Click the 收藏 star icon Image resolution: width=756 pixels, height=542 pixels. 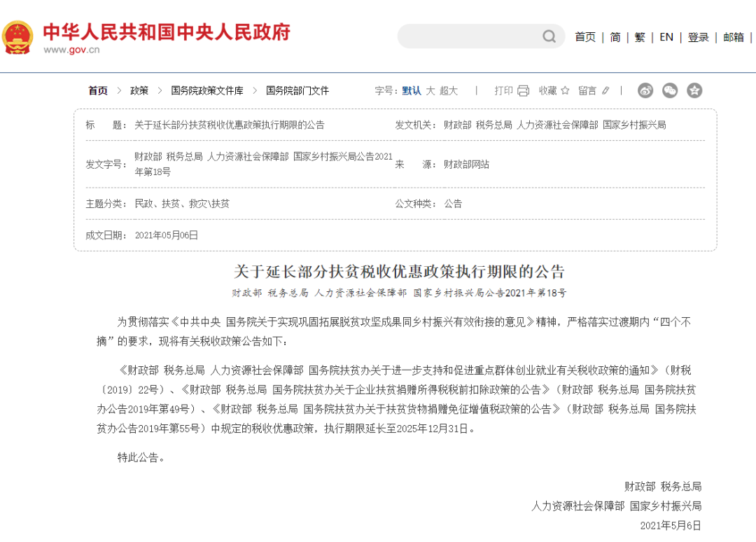[565, 90]
